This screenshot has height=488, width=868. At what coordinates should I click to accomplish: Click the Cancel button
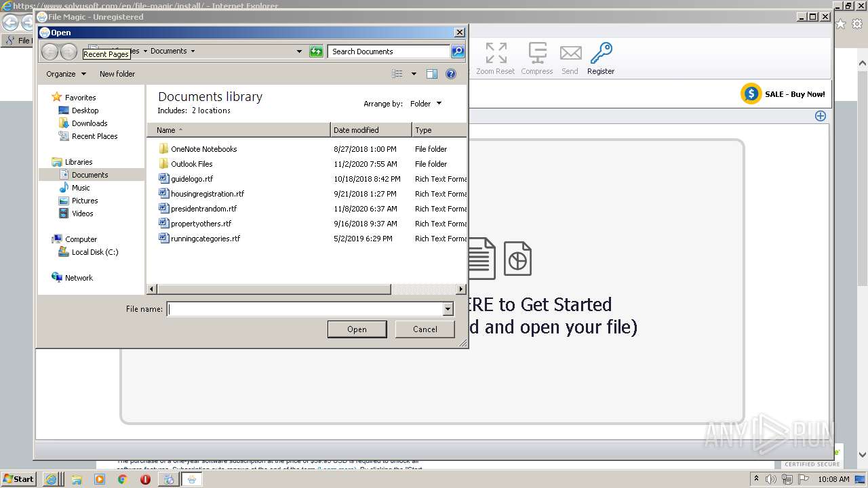tap(425, 329)
